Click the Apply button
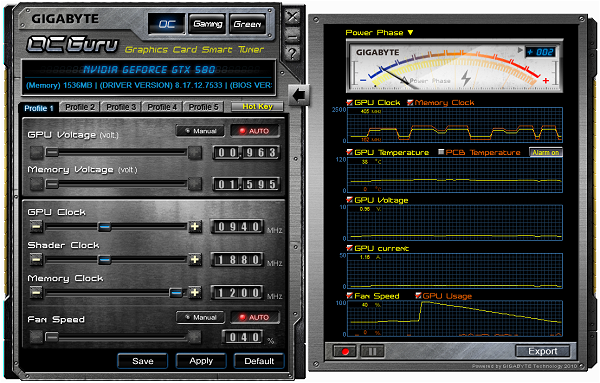This screenshot has width=600, height=383. [x=201, y=361]
